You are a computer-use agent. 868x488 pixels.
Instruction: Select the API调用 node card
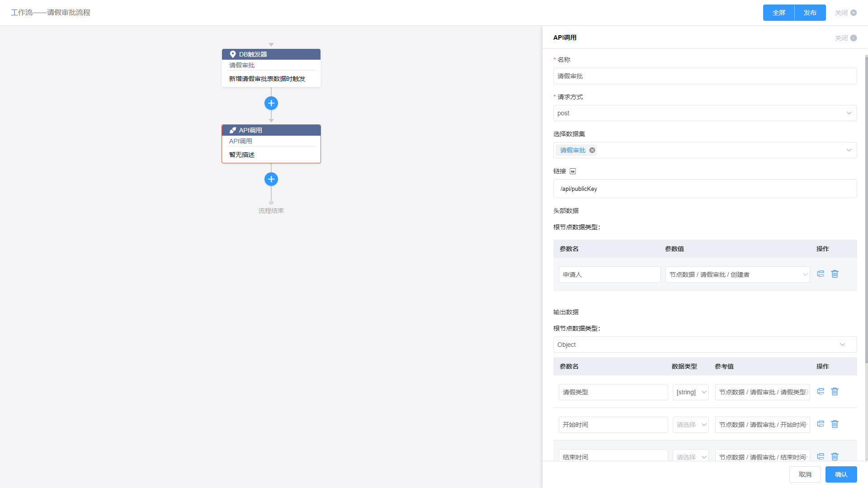[x=271, y=144]
